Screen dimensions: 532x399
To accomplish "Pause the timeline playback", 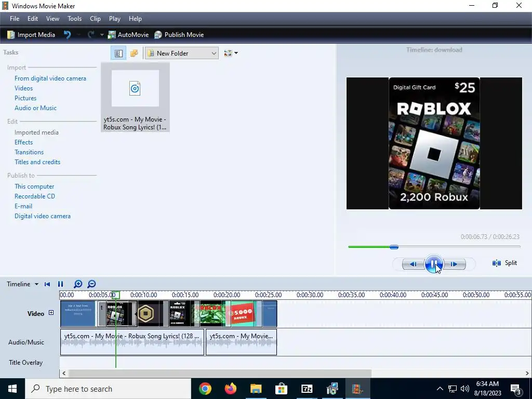I will coord(60,284).
